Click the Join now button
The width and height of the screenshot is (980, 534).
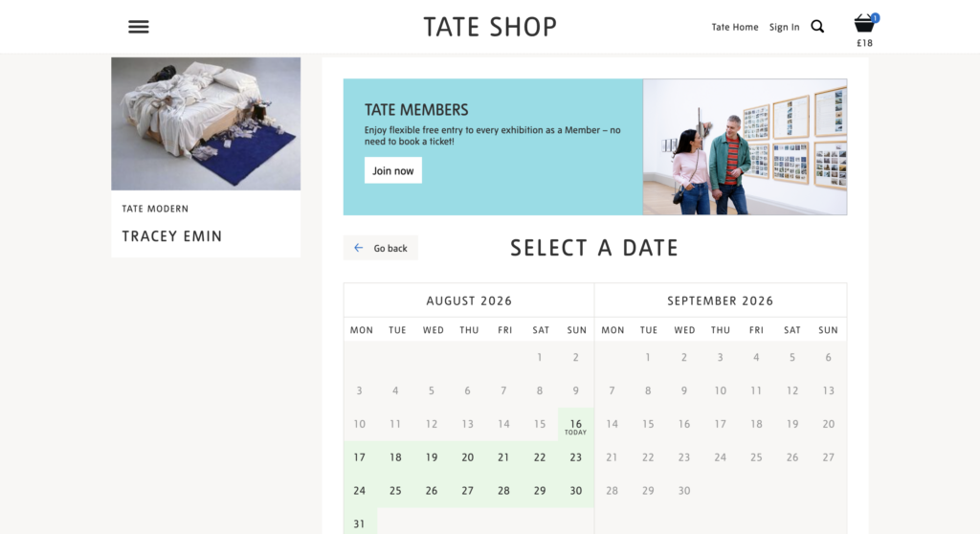(393, 170)
